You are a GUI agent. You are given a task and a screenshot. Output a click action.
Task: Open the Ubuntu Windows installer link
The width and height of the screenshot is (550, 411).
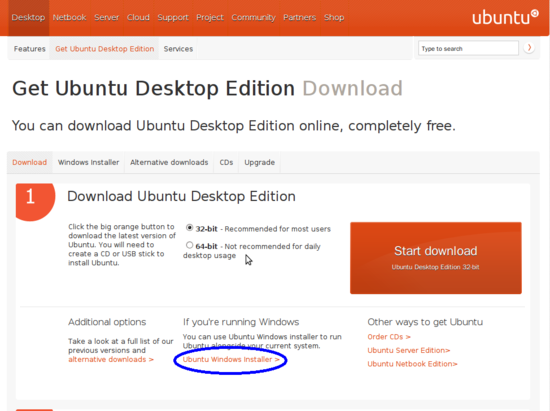[231, 359]
